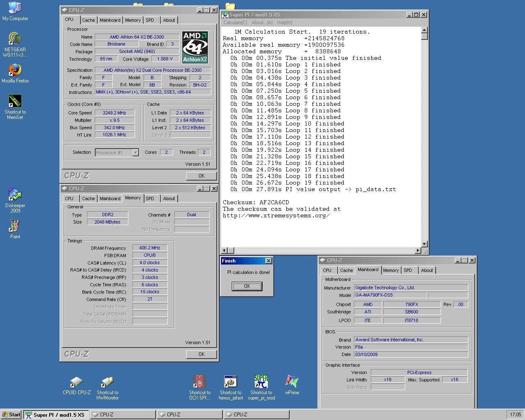Open the Help menu in Super PI
This screenshot has height=420, width=525.
[x=285, y=23]
